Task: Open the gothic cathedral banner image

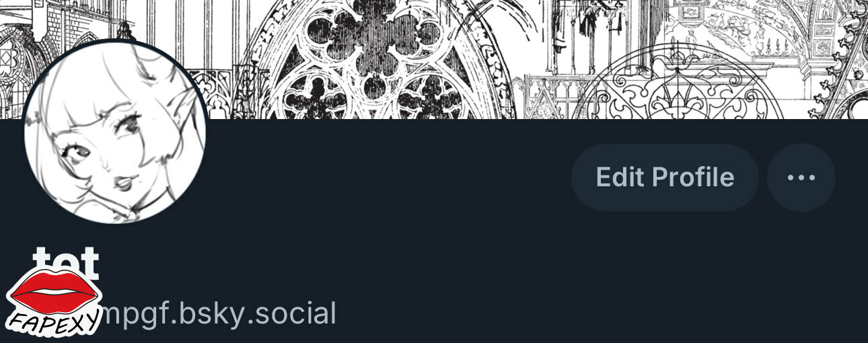Action: [x=434, y=59]
